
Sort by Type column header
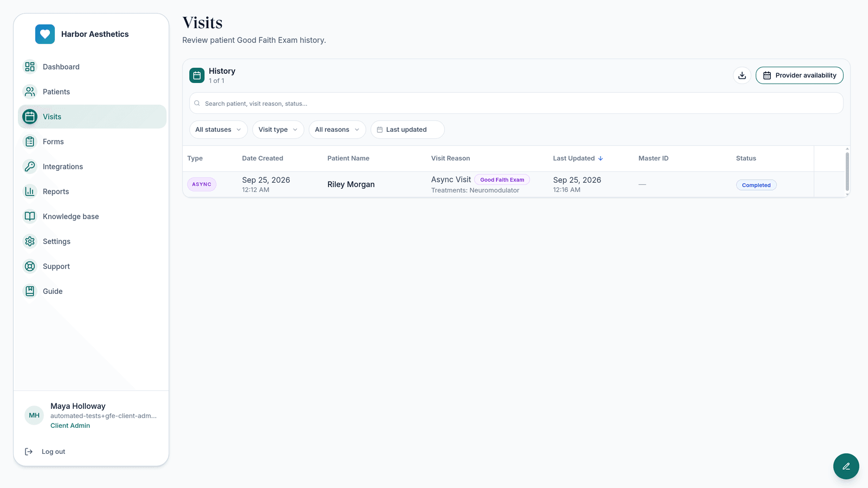pos(195,158)
